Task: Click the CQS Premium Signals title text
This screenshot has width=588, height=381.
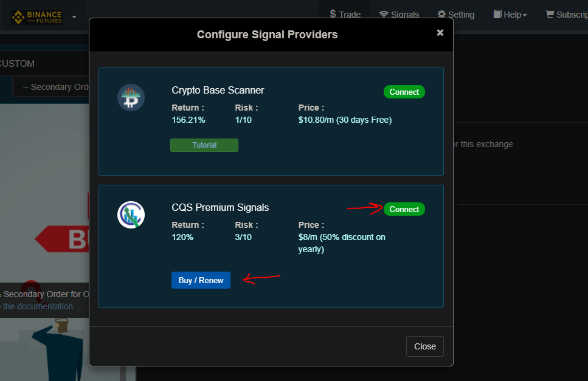Action: (220, 207)
